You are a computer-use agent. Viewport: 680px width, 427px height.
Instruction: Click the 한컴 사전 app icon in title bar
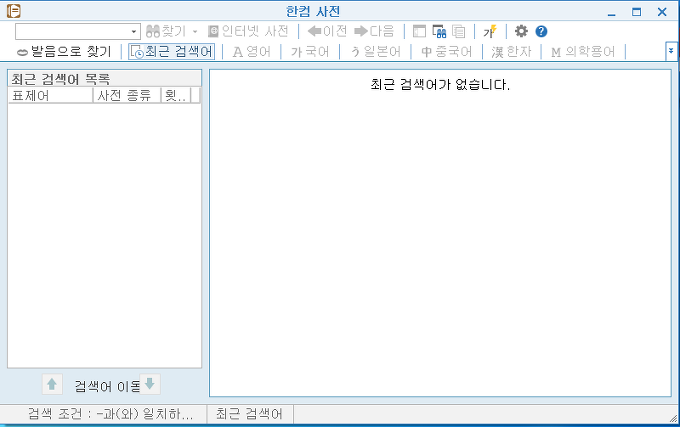(x=13, y=11)
